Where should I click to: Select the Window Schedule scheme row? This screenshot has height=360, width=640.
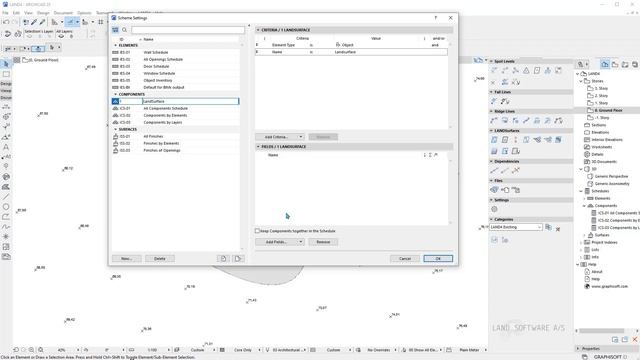click(176, 73)
